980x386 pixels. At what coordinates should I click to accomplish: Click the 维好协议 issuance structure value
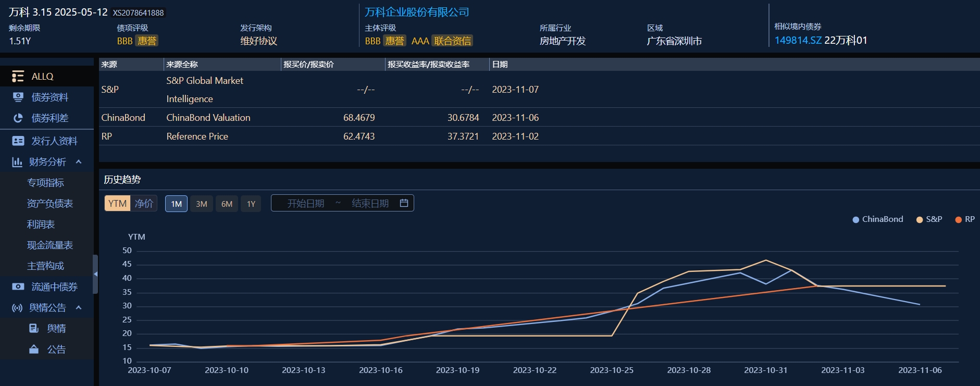pyautogui.click(x=258, y=41)
